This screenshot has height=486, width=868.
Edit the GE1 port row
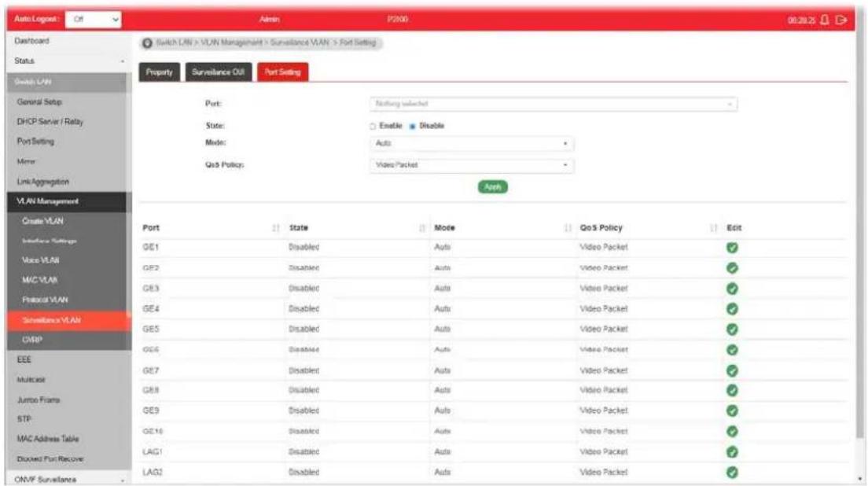tap(732, 248)
